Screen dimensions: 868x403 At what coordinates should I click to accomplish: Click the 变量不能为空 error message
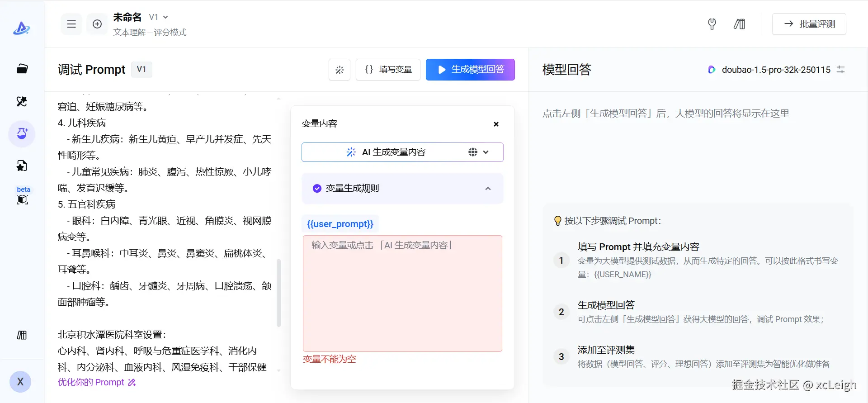pyautogui.click(x=330, y=359)
